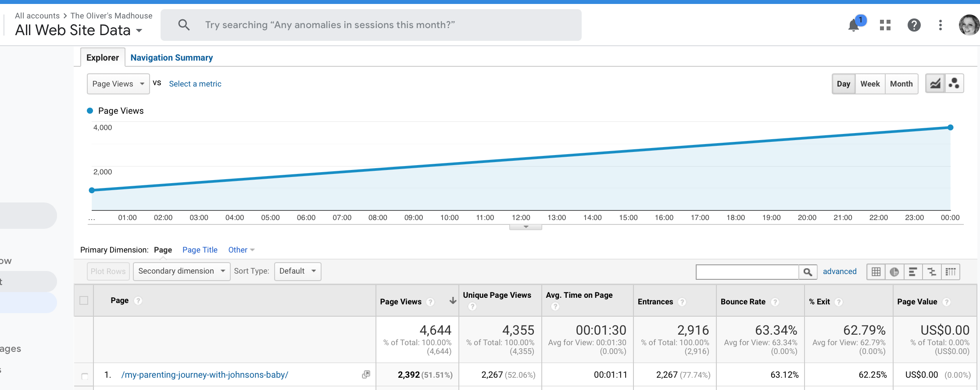The image size is (980, 390).
Task: Select the pie chart table view
Action: tap(894, 272)
